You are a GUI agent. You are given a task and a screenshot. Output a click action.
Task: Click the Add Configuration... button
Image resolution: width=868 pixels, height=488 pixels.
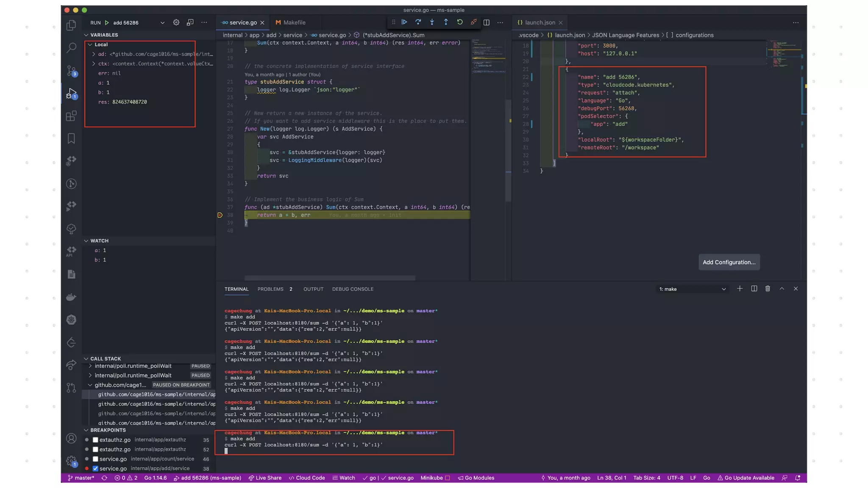click(x=729, y=262)
